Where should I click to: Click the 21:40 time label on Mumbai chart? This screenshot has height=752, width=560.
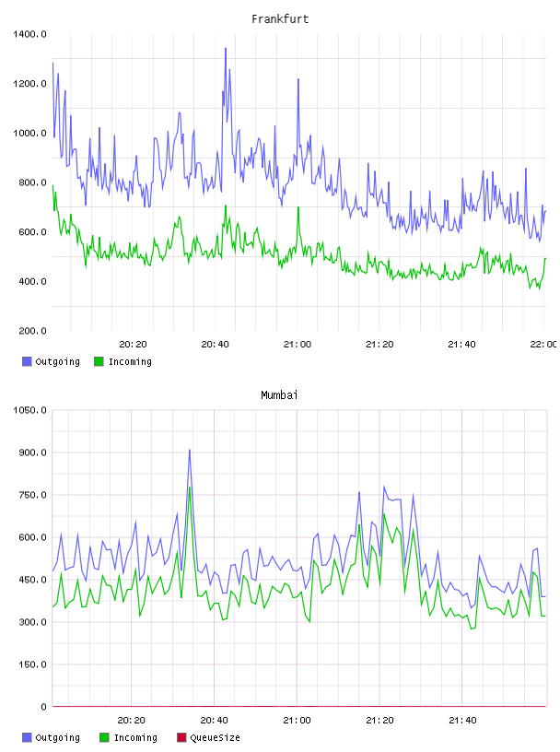coord(462,720)
